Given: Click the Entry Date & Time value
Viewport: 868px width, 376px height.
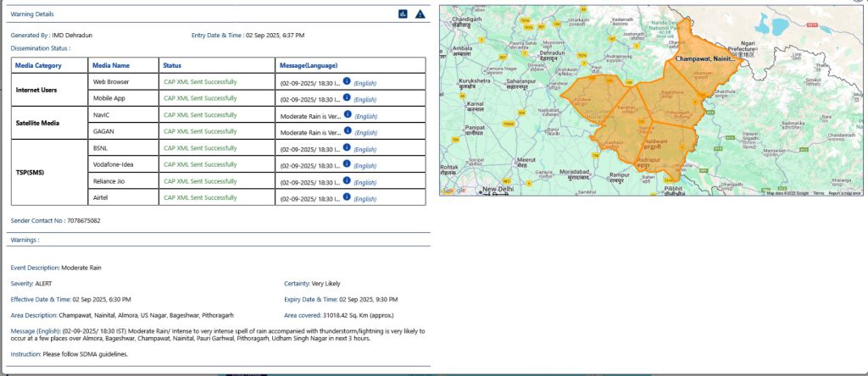Looking at the screenshot, I should pos(275,35).
